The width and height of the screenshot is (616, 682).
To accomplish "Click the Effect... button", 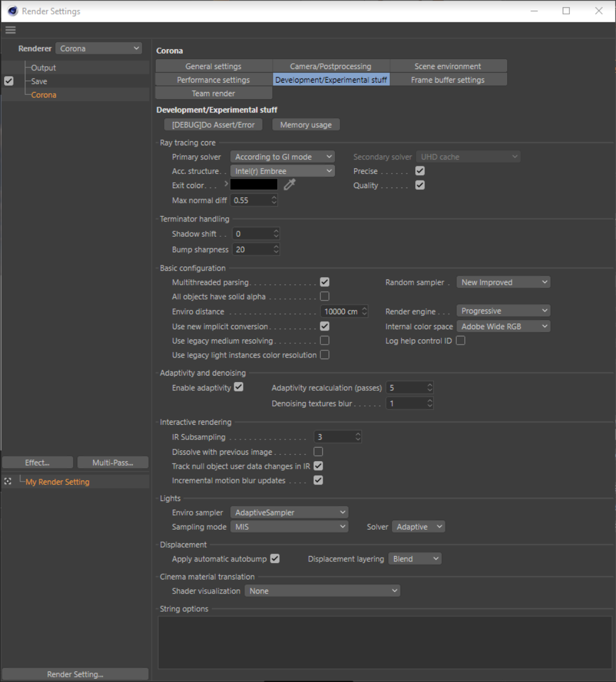I will (x=37, y=462).
